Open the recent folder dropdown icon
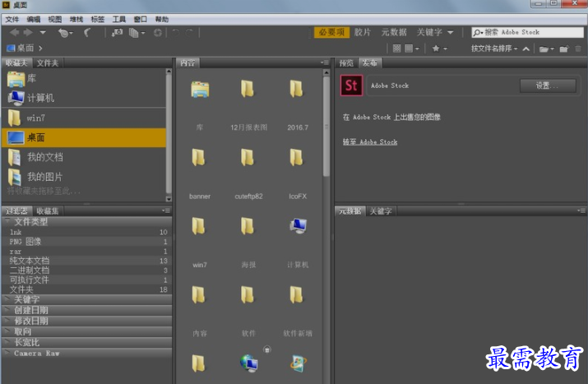588x384 pixels. (x=546, y=49)
